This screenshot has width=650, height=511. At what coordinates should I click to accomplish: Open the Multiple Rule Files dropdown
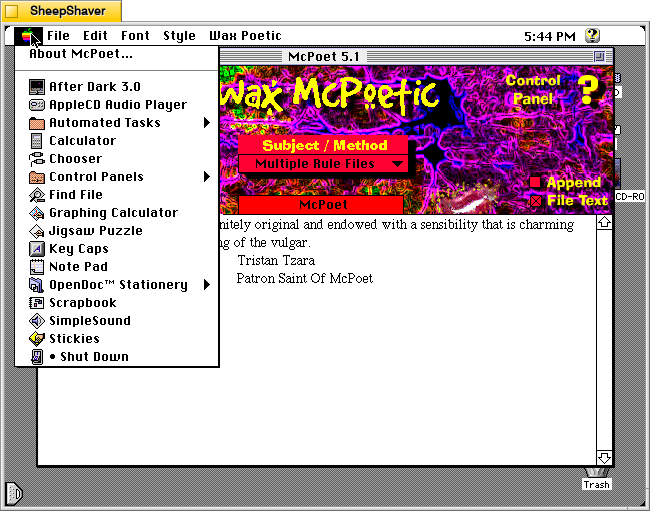pyautogui.click(x=323, y=164)
